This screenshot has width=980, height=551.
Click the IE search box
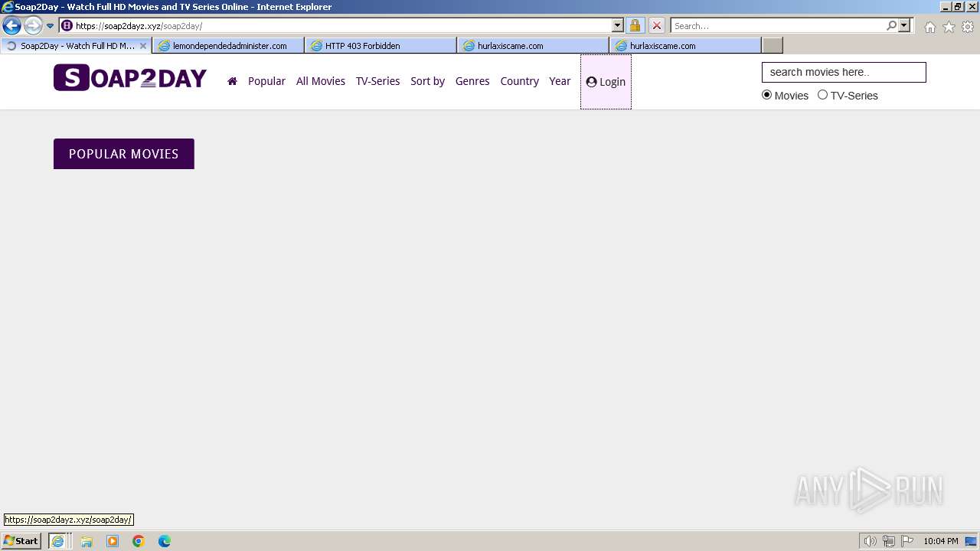778,25
